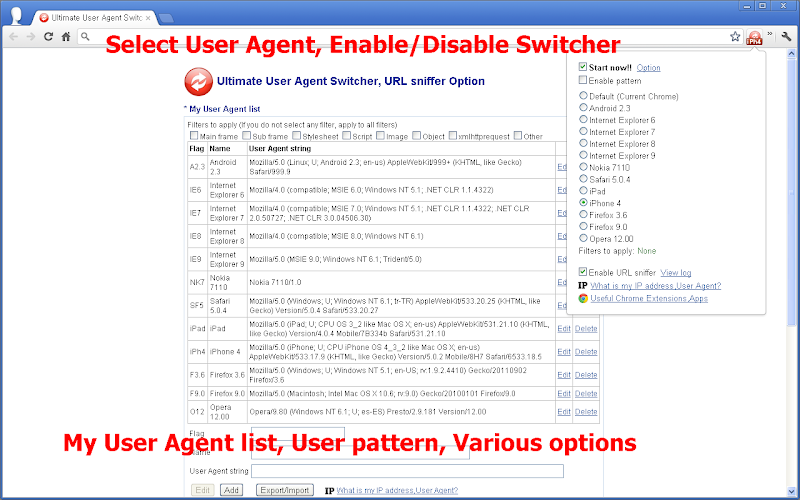Screen dimensions: 800x500
Task: Bookmark this page with the star icon
Action: [735, 36]
